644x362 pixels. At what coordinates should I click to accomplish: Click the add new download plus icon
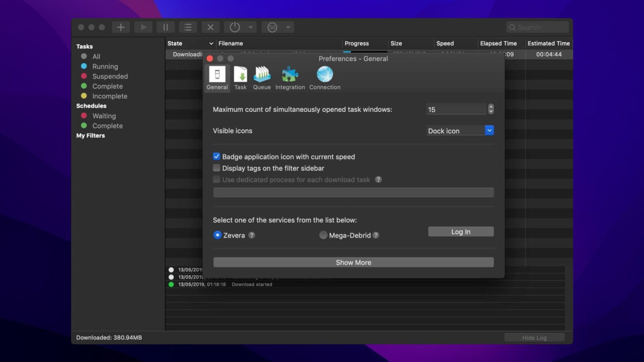[121, 27]
